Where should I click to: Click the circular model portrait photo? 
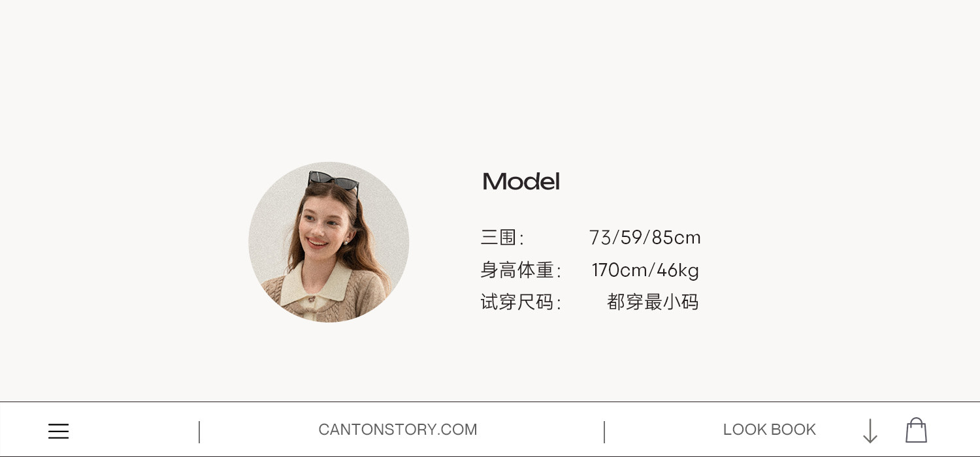tap(329, 242)
